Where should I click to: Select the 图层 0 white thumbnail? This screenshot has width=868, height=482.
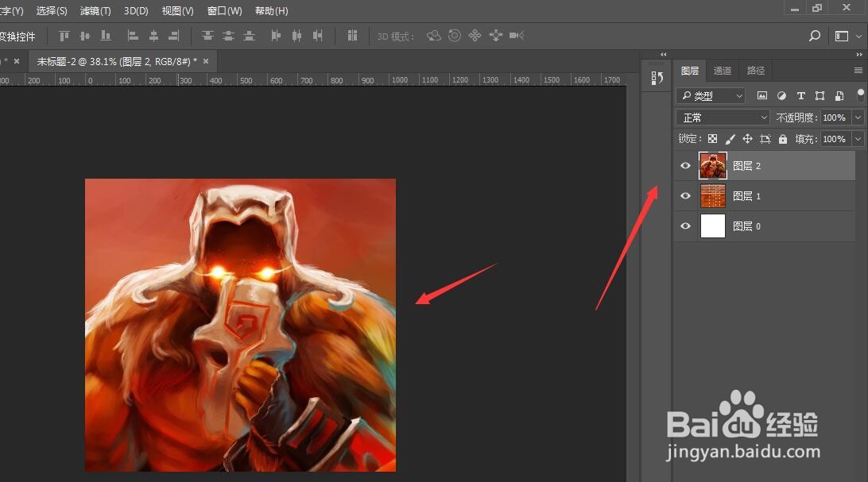(712, 226)
